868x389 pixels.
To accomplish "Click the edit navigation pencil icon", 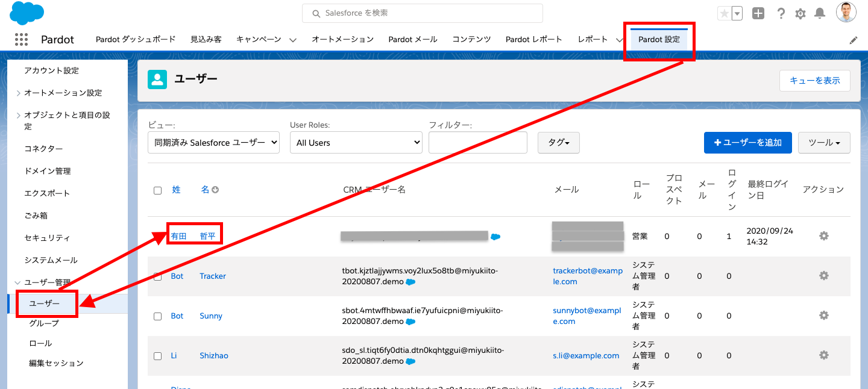I will click(x=854, y=40).
